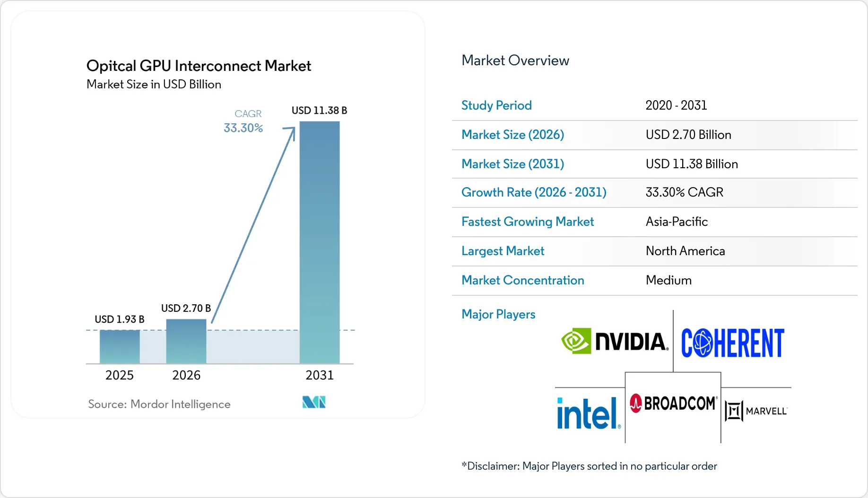
Task: Click the 2026 bar in the chart
Action: [x=186, y=341]
